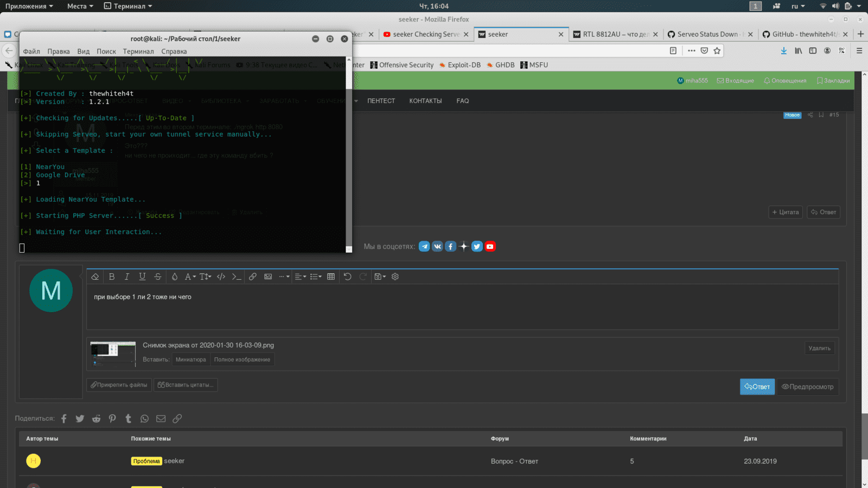Open Правка menu in terminal window
The image size is (868, 488).
click(59, 52)
